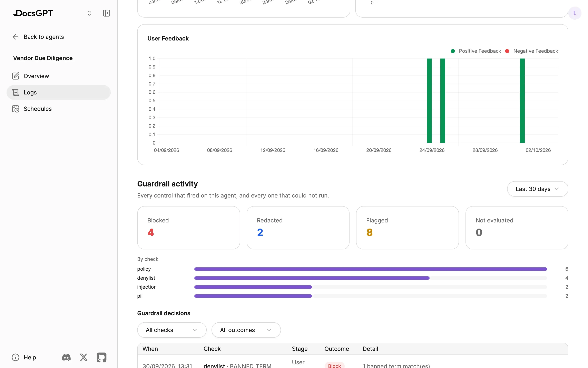Go back using the Back to agents arrow
This screenshot has width=588, height=368.
point(16,37)
